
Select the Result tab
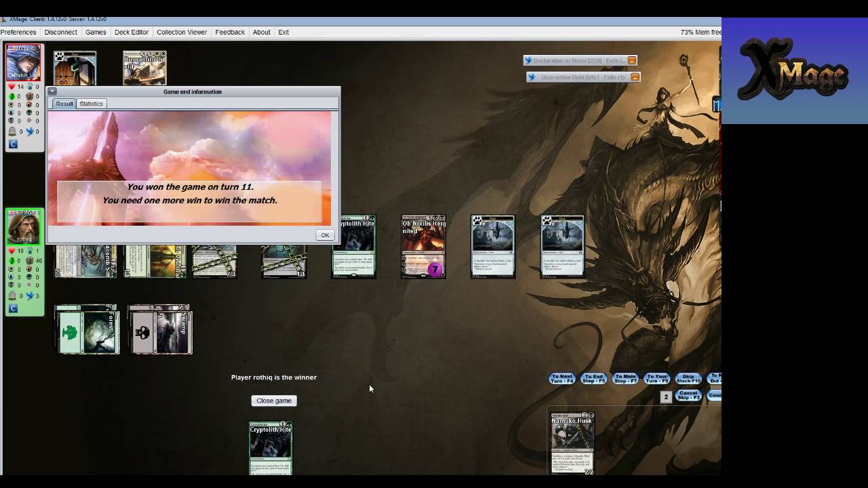(x=64, y=104)
